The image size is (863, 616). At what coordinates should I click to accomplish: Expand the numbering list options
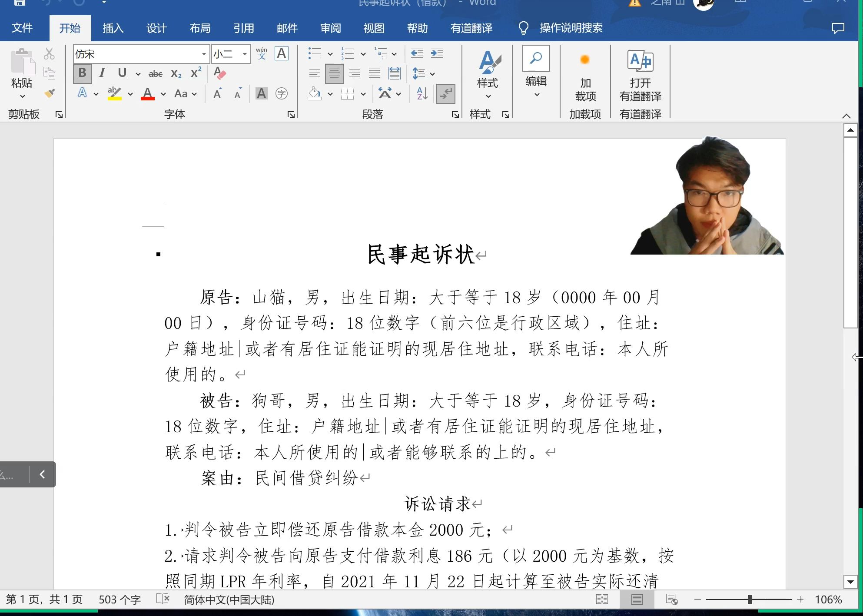tap(363, 54)
